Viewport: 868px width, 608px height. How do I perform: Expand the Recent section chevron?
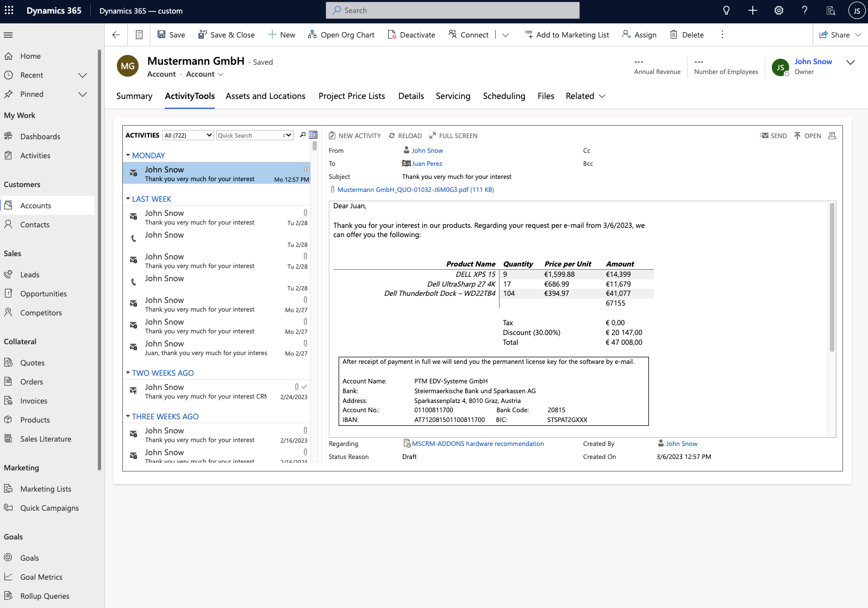tap(83, 75)
